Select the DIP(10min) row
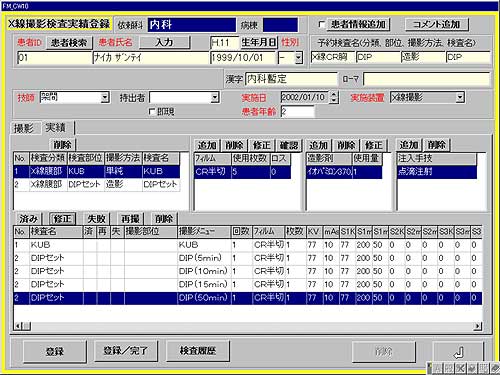The width and height of the screenshot is (500, 375). click(x=248, y=271)
